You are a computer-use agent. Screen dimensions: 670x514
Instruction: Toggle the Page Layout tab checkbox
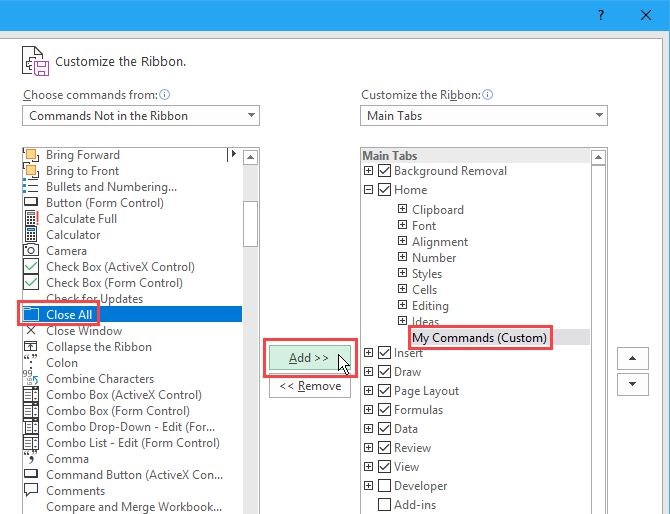[x=384, y=391]
